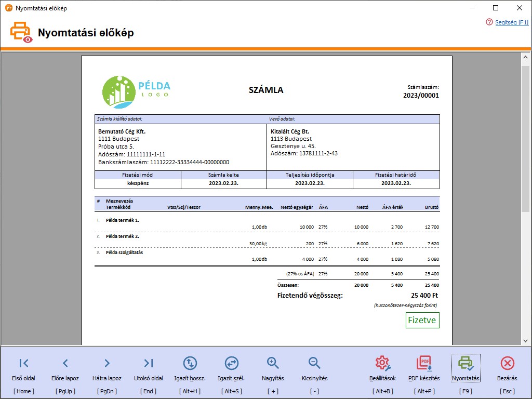Click the red help question mark icon
Screen dimensions: 532x399
[489, 22]
